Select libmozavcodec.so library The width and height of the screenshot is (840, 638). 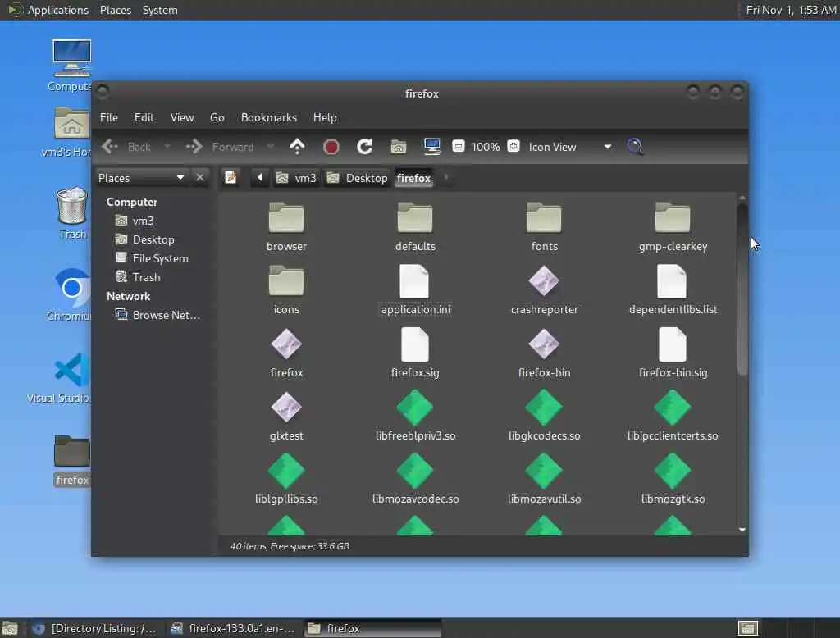tap(415, 480)
